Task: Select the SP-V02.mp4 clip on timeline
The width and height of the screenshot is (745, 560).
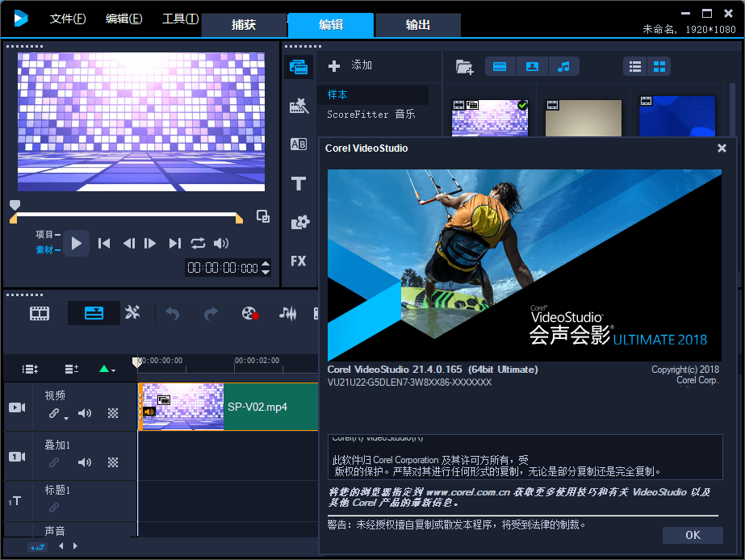Action: (x=228, y=407)
